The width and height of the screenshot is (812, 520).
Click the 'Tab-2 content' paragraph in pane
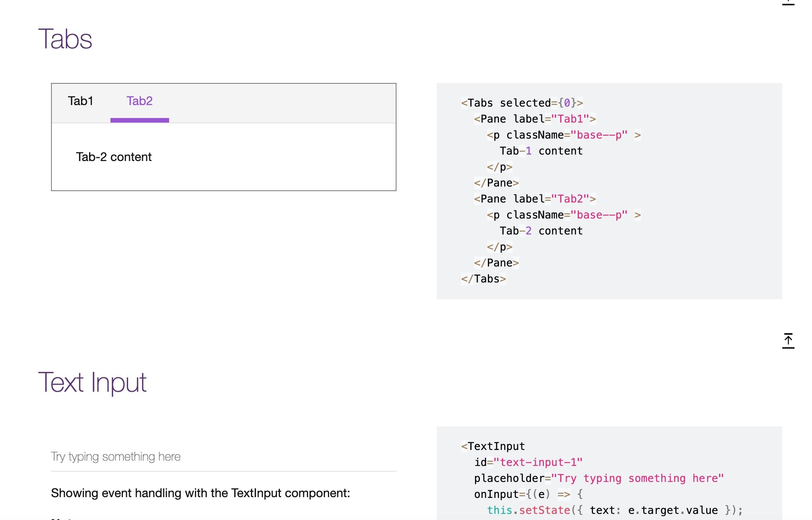point(113,157)
